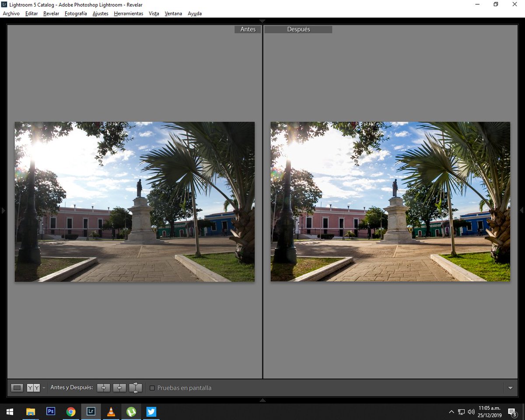Viewport: 525px width, 420px height.
Task: Copy after settings to before
Action: click(x=119, y=388)
